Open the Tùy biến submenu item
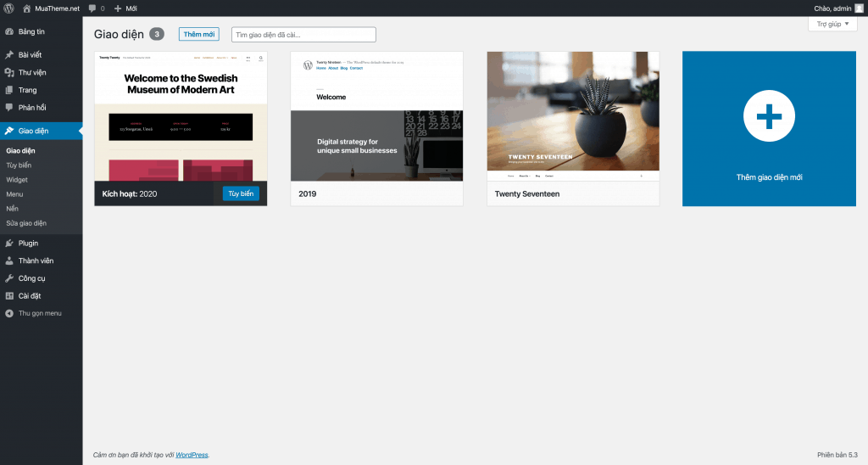The width and height of the screenshot is (868, 465). pyautogui.click(x=19, y=165)
